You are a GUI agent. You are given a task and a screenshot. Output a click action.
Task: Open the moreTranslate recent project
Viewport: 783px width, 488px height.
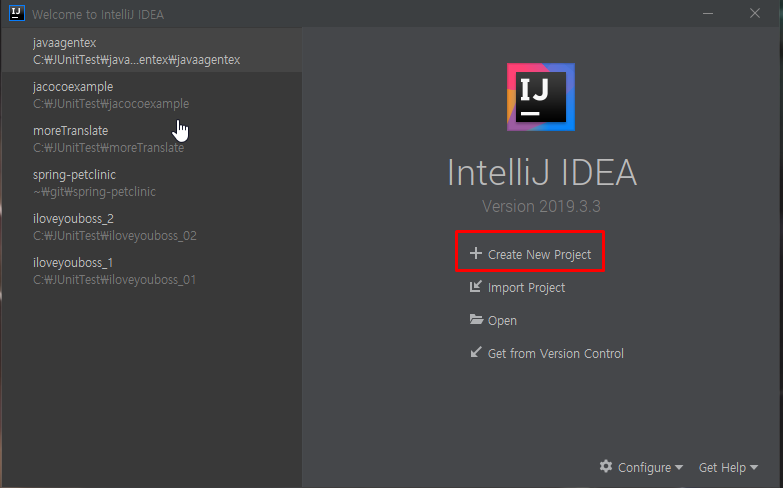click(x=152, y=138)
